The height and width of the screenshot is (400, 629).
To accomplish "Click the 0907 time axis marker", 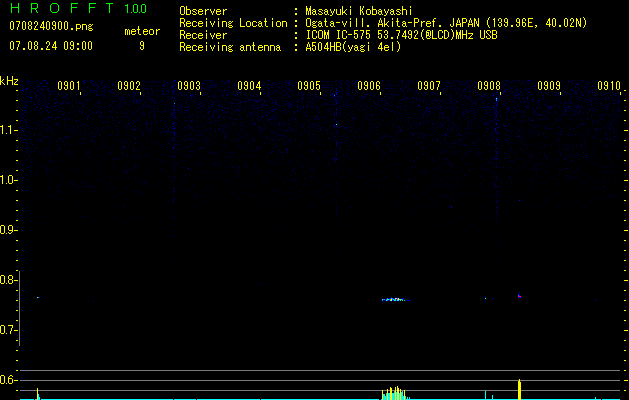I will 428,86.
